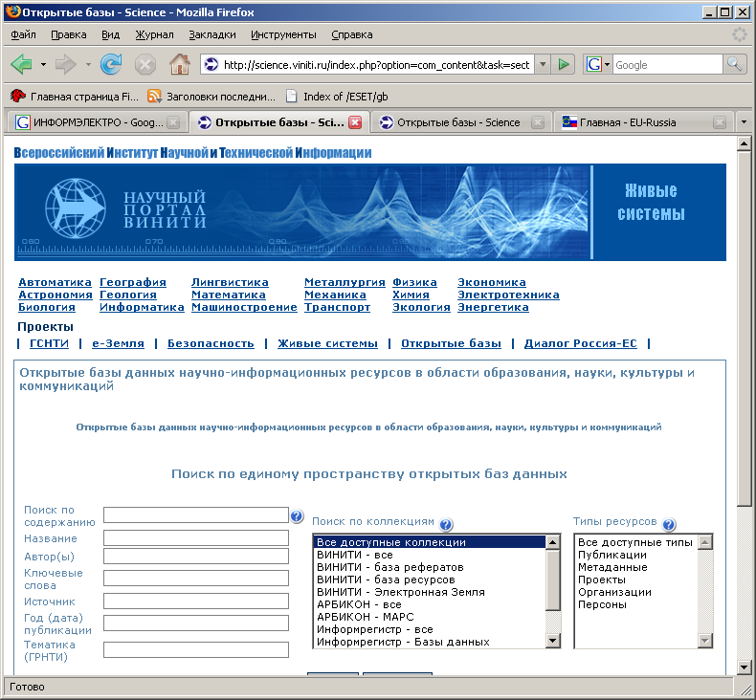Focus the 'Ключевые слова' input field
Viewport: 756px width, 700px height.
[196, 579]
